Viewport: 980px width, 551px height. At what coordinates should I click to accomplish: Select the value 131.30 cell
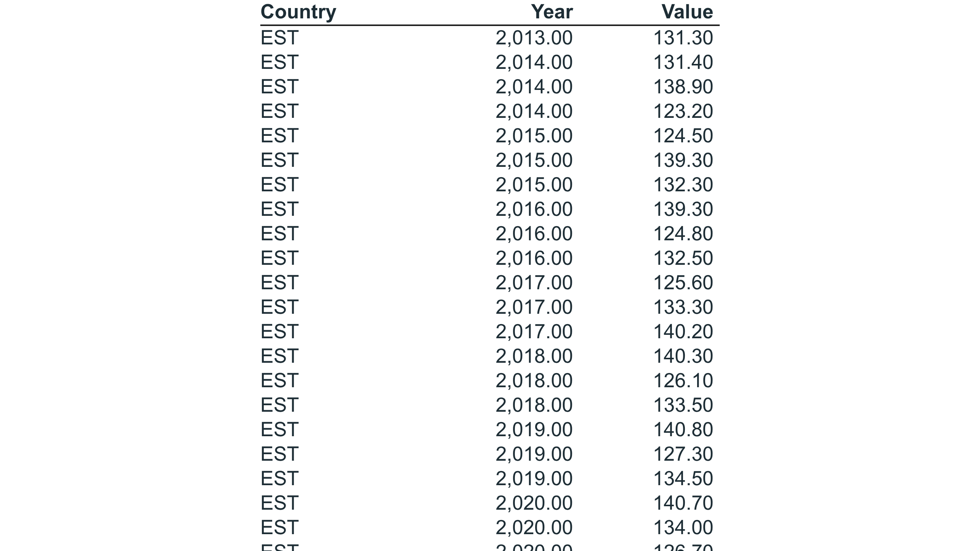click(683, 38)
